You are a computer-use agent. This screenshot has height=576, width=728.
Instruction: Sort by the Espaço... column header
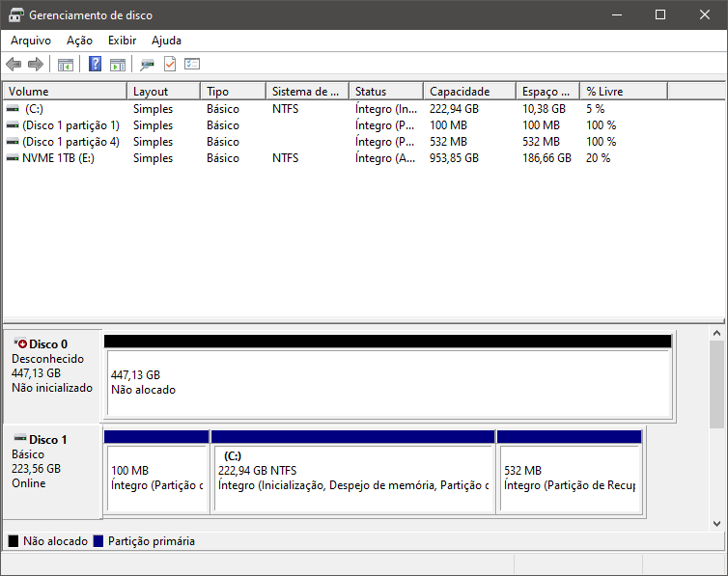[548, 92]
